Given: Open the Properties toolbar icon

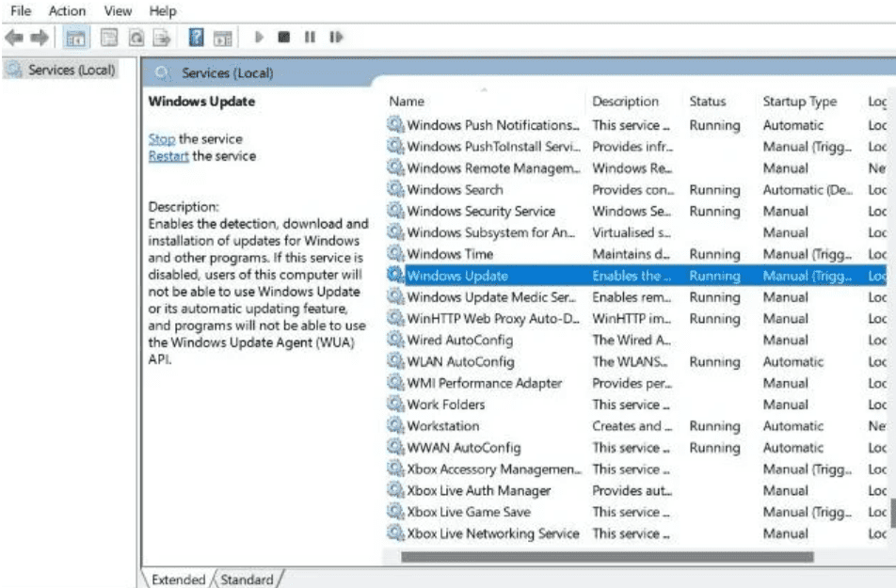Looking at the screenshot, I should click(x=108, y=38).
